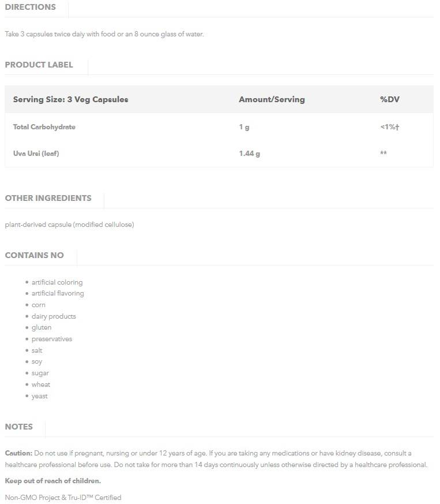The height and width of the screenshot is (504, 440).
Task: Open the OTHER INGREDIENTS section heading
Action: tap(48, 198)
